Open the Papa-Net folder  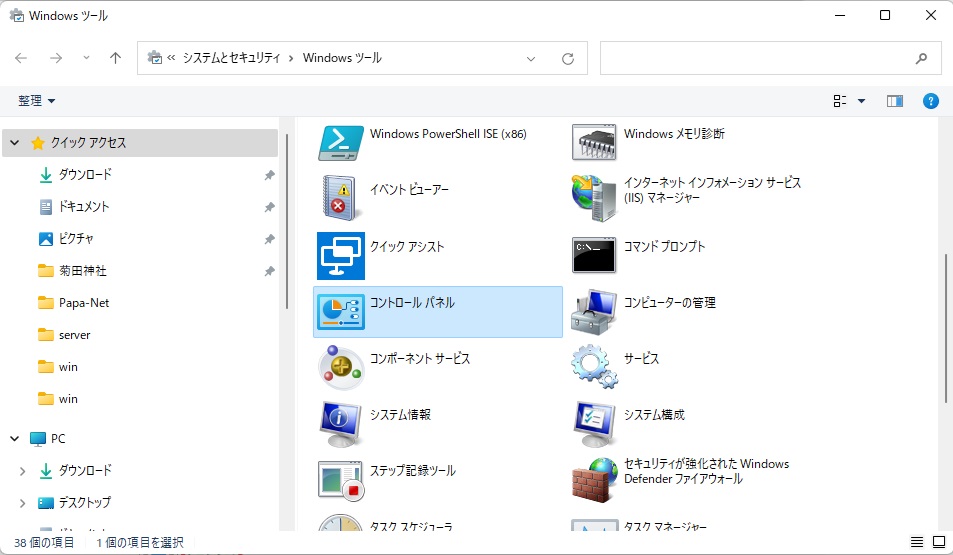(84, 303)
